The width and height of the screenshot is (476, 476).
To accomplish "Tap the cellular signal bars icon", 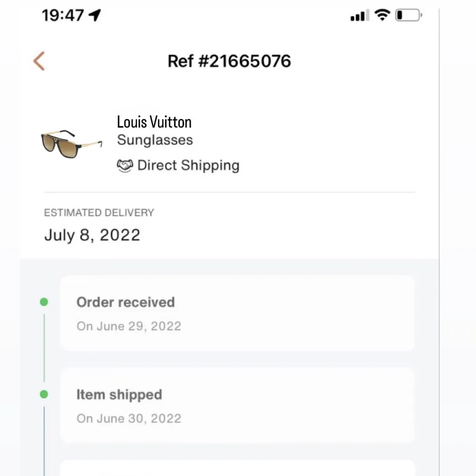I will [359, 16].
